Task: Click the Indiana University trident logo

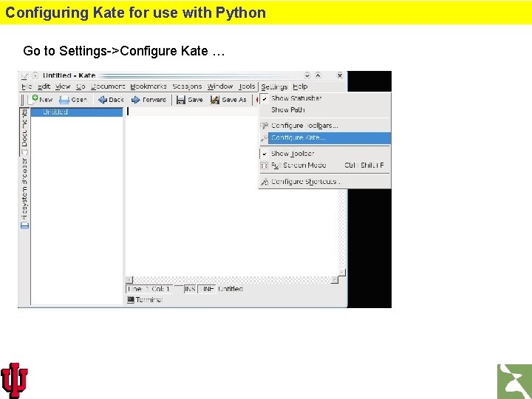Action: pyautogui.click(x=14, y=380)
